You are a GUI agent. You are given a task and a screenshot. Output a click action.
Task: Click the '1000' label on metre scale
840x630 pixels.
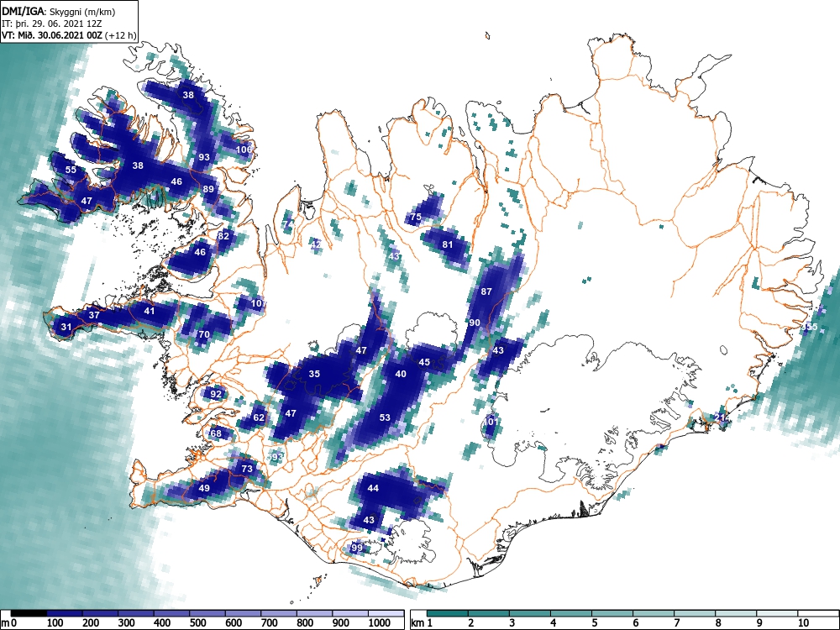[380, 623]
